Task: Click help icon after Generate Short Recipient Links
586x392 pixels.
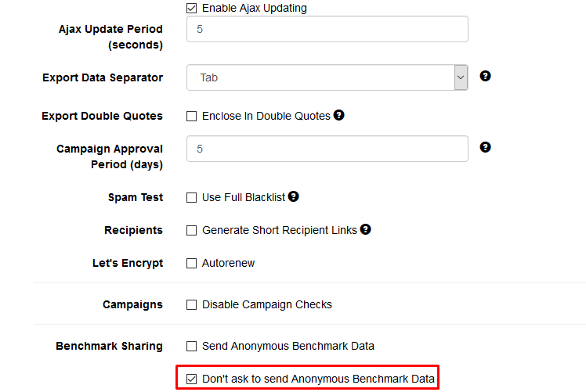Action: click(365, 230)
